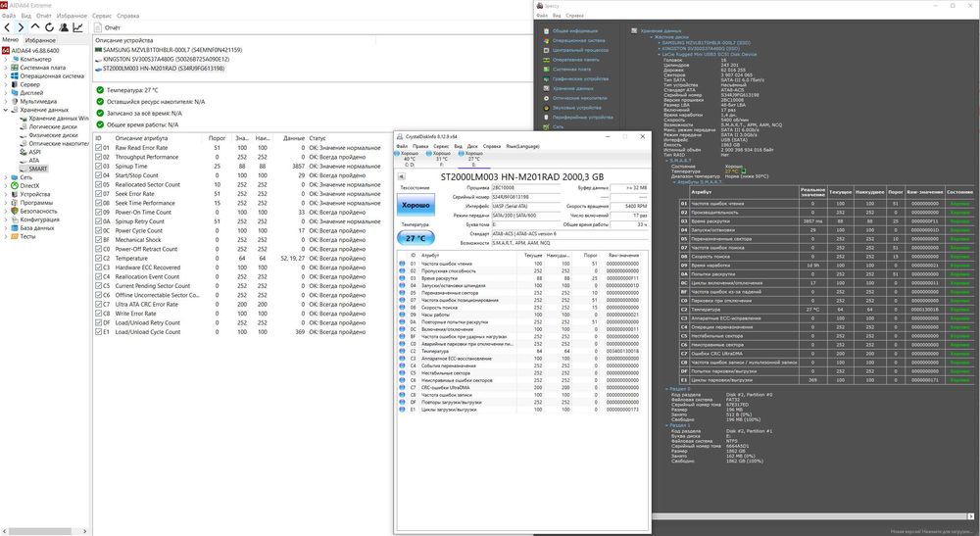Screen dimensions: 980x536
Task: Toggle the Temperature attribute checkbox
Action: pos(98,258)
